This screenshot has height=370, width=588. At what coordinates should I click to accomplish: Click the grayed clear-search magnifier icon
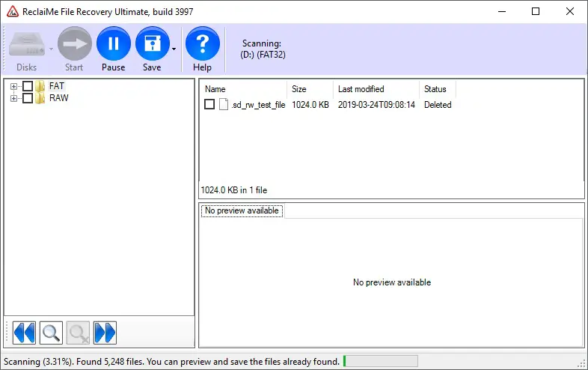coord(78,333)
